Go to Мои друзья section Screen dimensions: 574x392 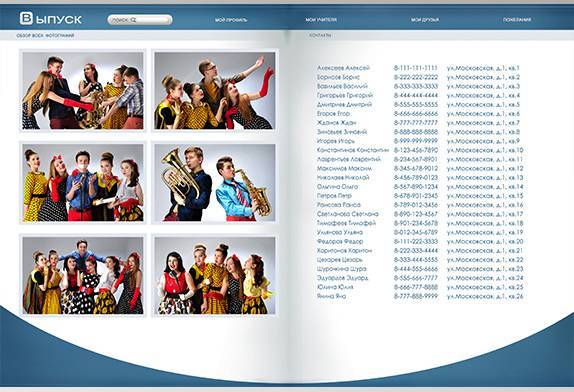click(x=425, y=20)
